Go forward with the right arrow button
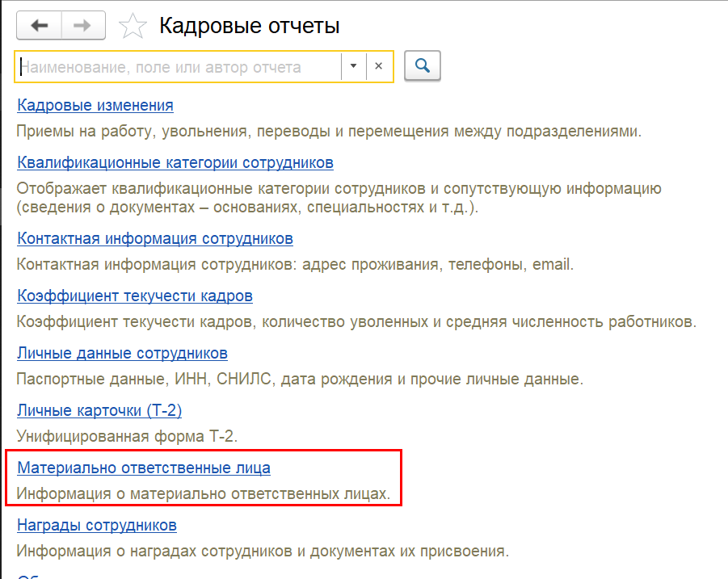The height and width of the screenshot is (579, 728). pos(83,26)
